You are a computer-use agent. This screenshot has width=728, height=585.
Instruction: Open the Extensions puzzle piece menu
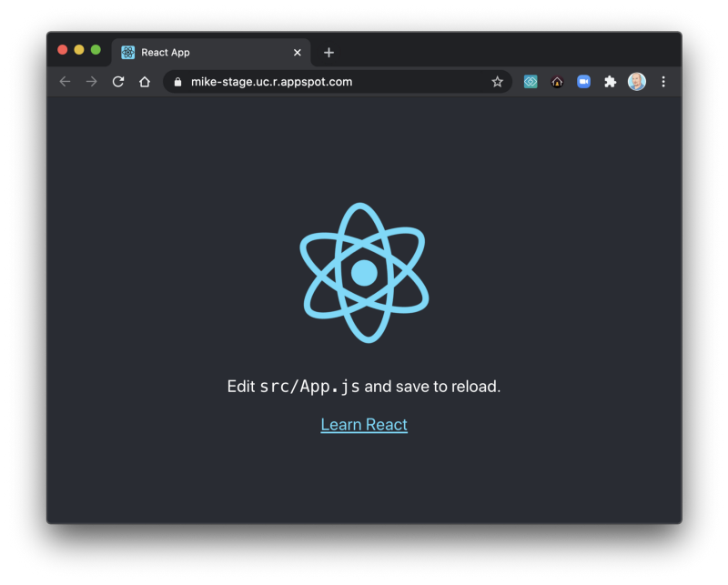click(x=610, y=82)
